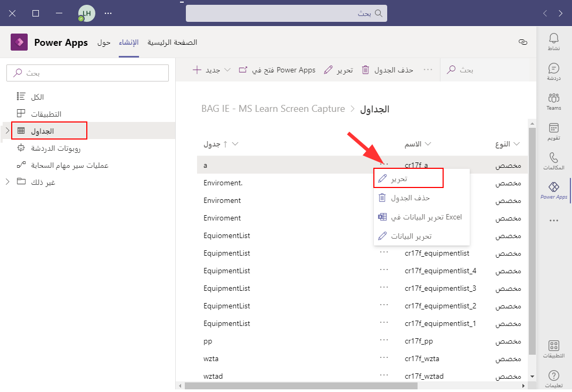Select the table named wztad
This screenshot has height=392, width=572.
tap(213, 376)
